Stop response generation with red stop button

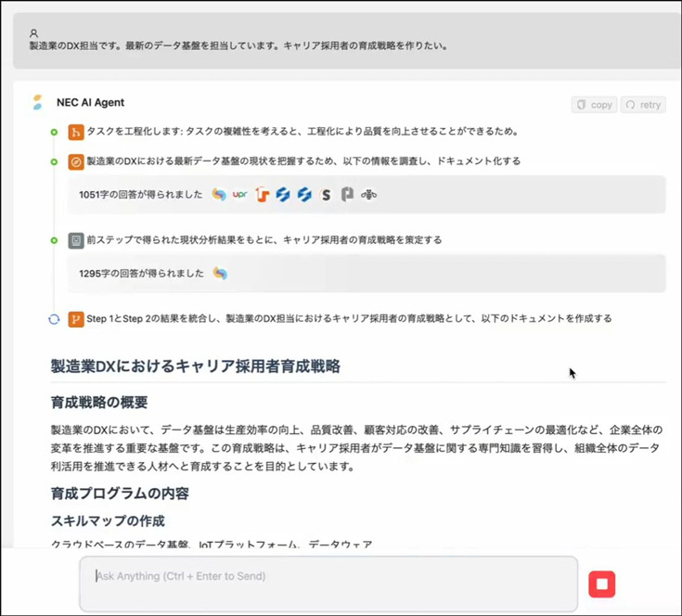click(x=601, y=584)
